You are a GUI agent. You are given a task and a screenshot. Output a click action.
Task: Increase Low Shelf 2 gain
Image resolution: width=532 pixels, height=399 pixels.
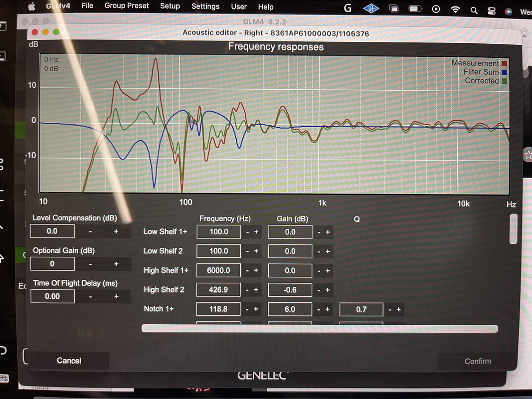[328, 252]
